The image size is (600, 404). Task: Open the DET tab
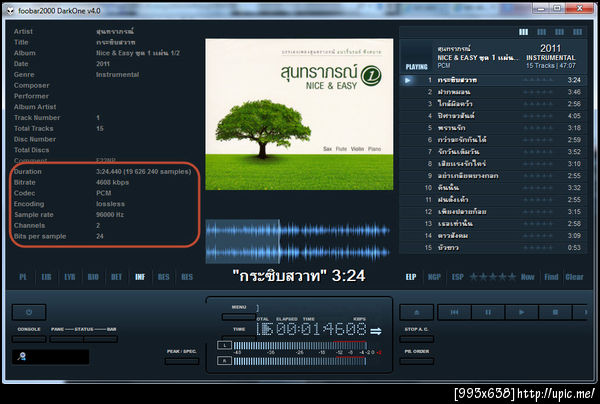pyautogui.click(x=116, y=277)
